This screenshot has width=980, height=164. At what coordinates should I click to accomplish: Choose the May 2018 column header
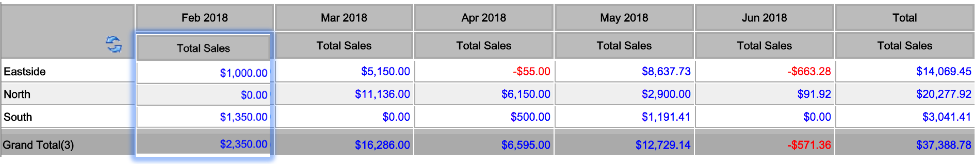624,17
